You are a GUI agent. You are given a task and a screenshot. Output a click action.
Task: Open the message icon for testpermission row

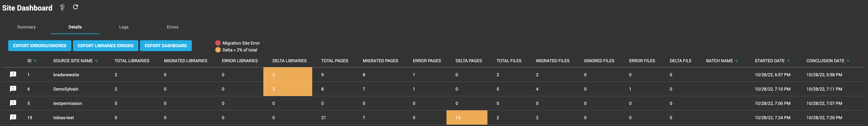click(13, 103)
